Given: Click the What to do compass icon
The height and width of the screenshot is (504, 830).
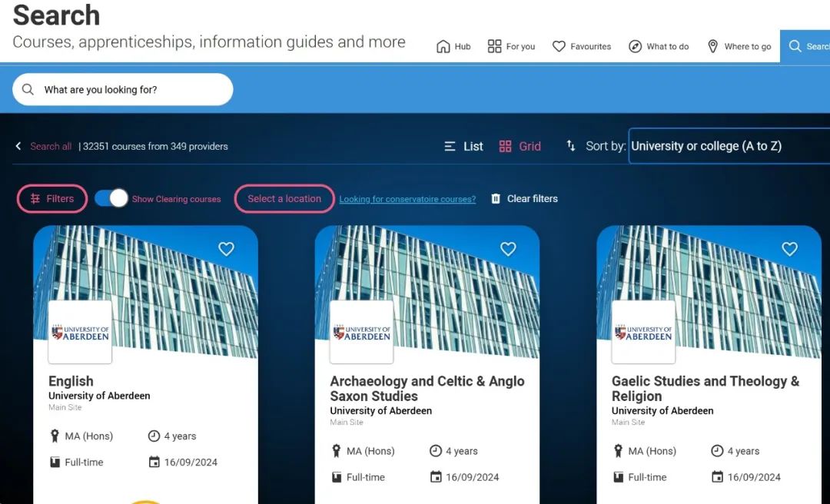Looking at the screenshot, I should tap(636, 47).
